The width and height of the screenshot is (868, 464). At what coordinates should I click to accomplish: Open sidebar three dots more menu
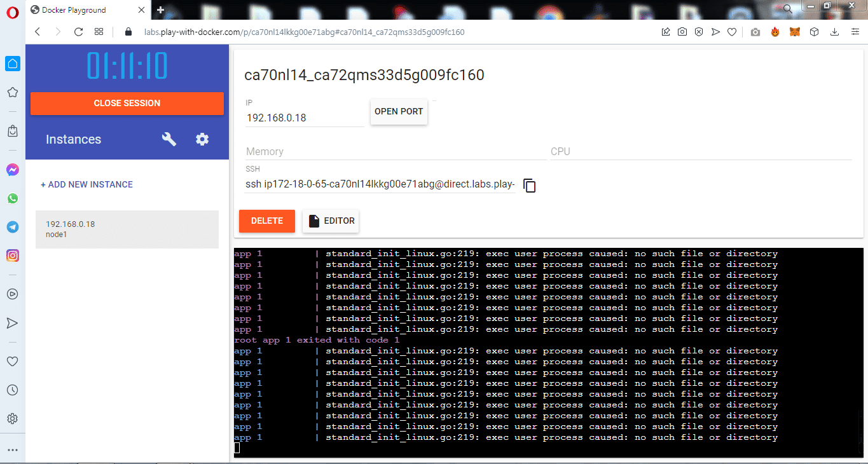point(12,450)
